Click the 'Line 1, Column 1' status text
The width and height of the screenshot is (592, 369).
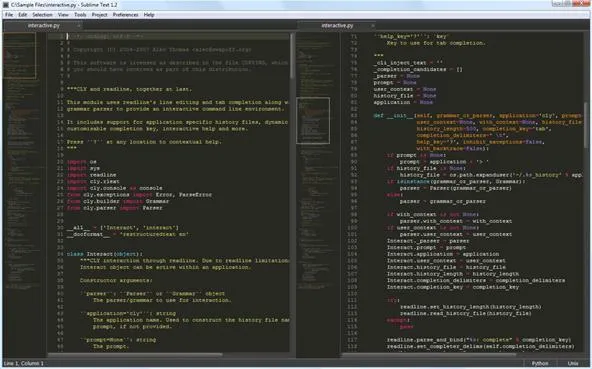(x=24, y=363)
